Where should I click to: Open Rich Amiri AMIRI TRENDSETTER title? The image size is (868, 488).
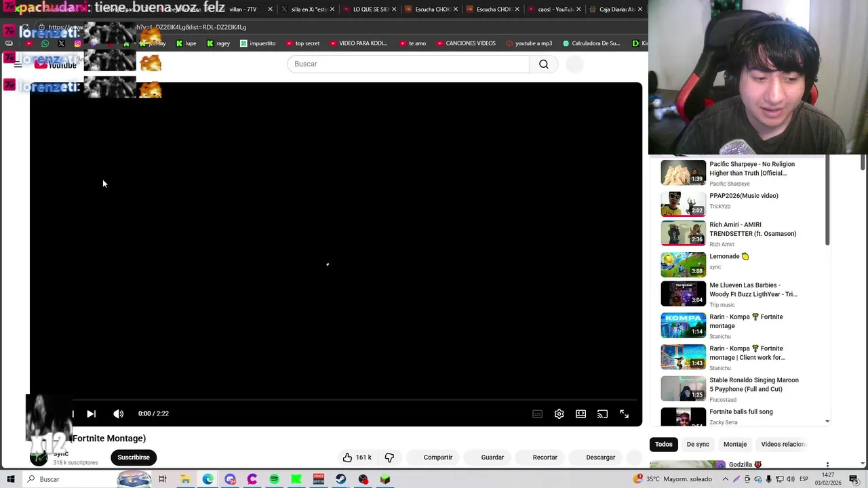point(753,229)
